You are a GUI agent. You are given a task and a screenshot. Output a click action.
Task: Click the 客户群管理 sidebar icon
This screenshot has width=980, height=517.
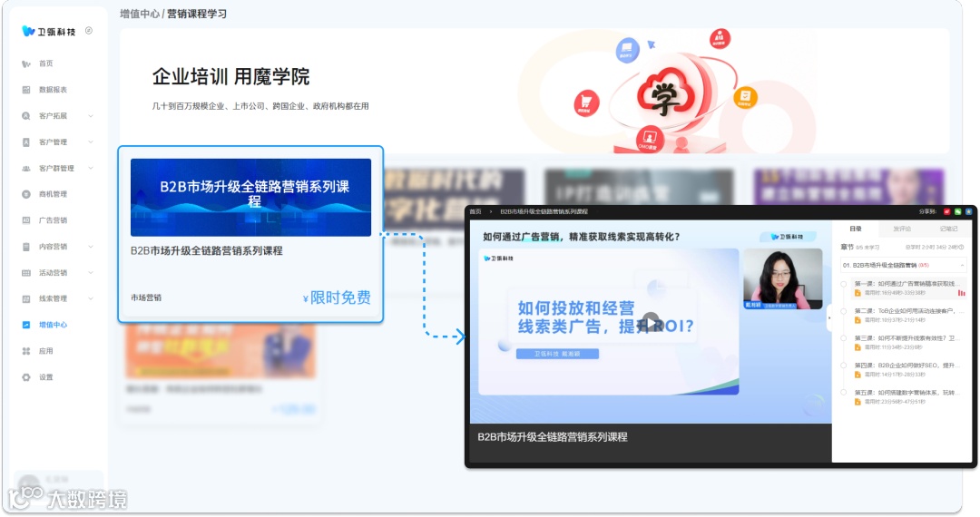[26, 169]
